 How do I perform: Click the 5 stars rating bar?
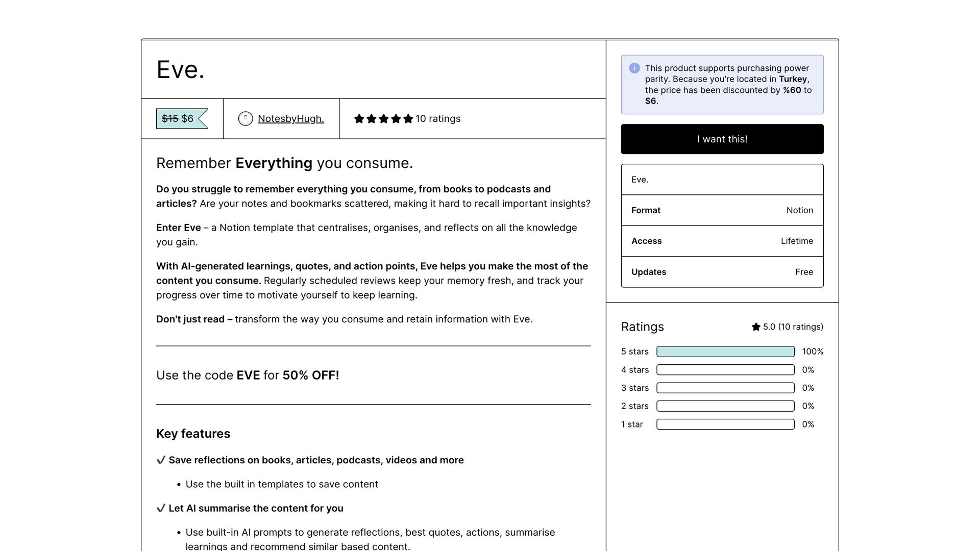point(725,352)
